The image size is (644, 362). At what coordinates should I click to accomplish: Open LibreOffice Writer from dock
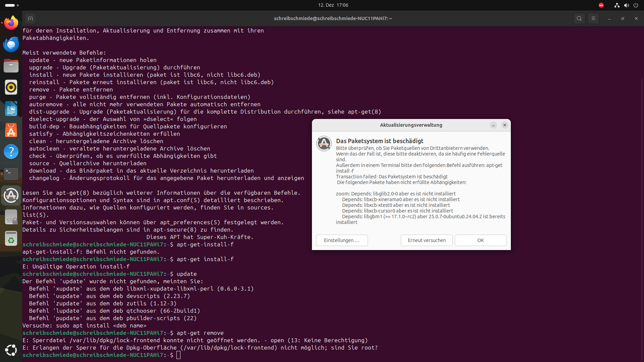11,109
